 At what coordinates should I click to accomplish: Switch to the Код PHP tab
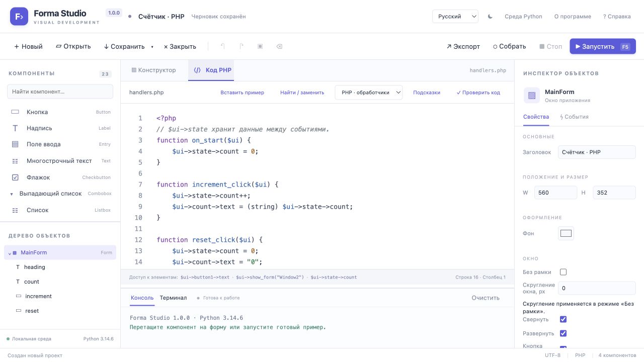211,70
